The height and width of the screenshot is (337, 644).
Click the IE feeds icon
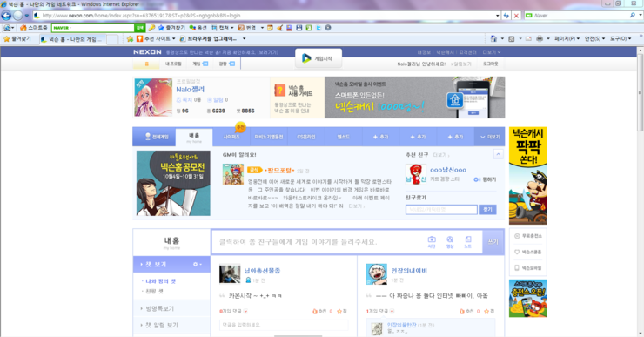(x=512, y=38)
